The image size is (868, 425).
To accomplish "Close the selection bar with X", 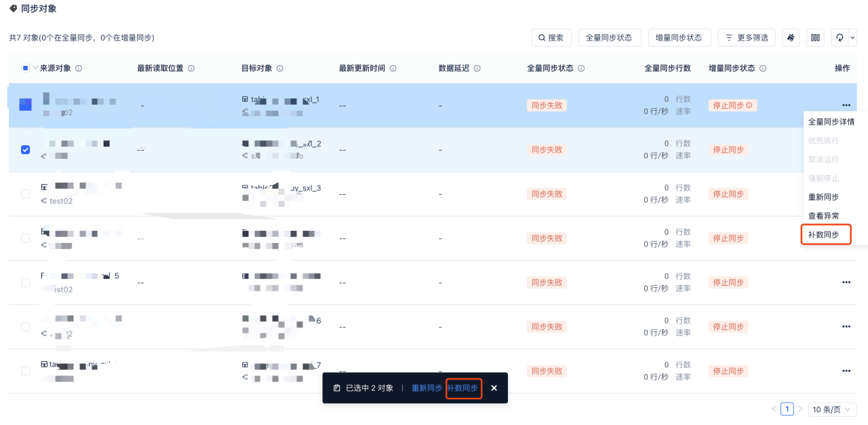I will (494, 388).
